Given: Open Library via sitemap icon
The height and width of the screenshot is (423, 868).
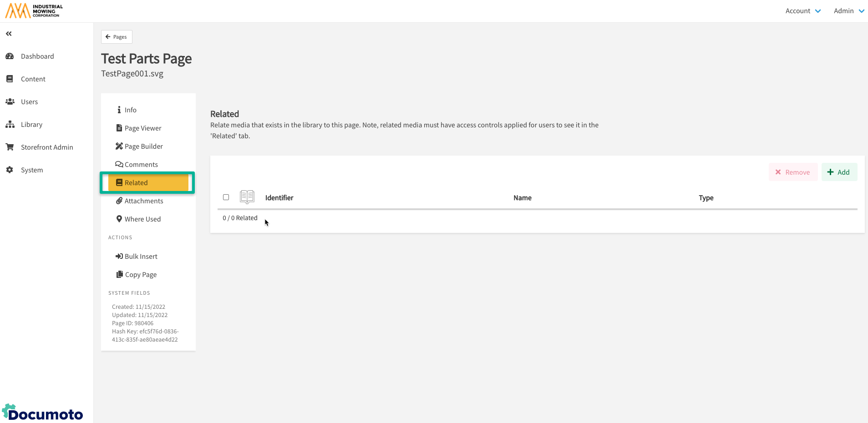Looking at the screenshot, I should [10, 125].
